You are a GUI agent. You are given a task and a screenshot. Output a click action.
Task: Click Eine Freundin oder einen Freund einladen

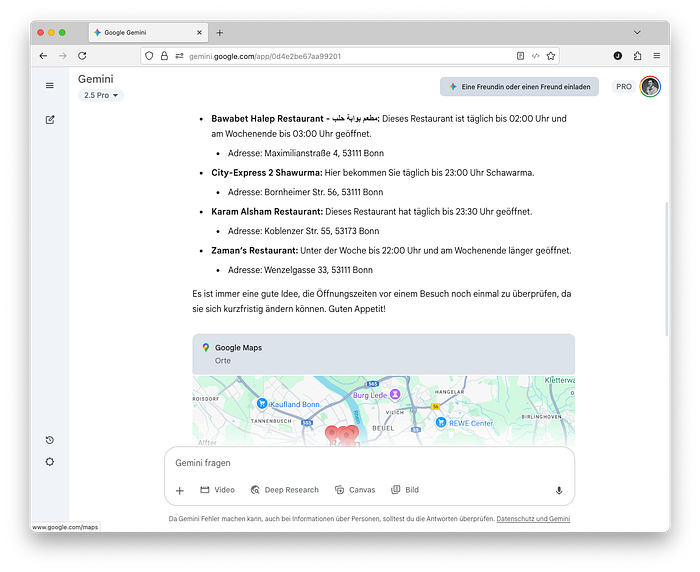(x=519, y=87)
